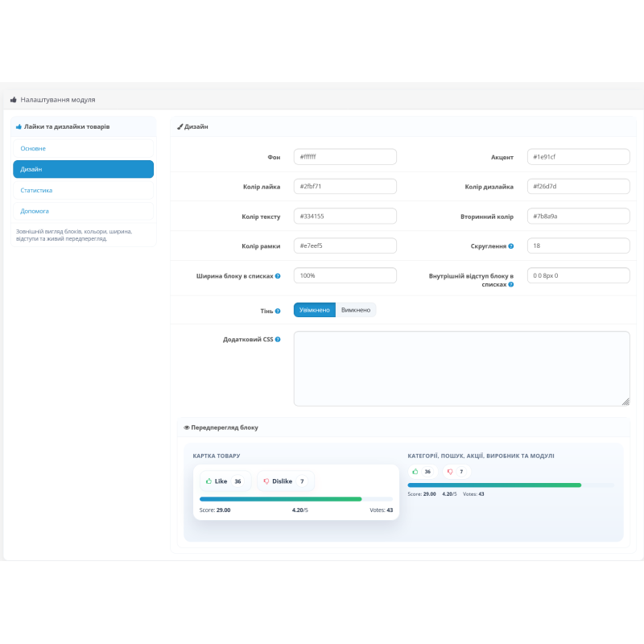
Task: Click into the Колір тексту field
Action: tap(345, 216)
